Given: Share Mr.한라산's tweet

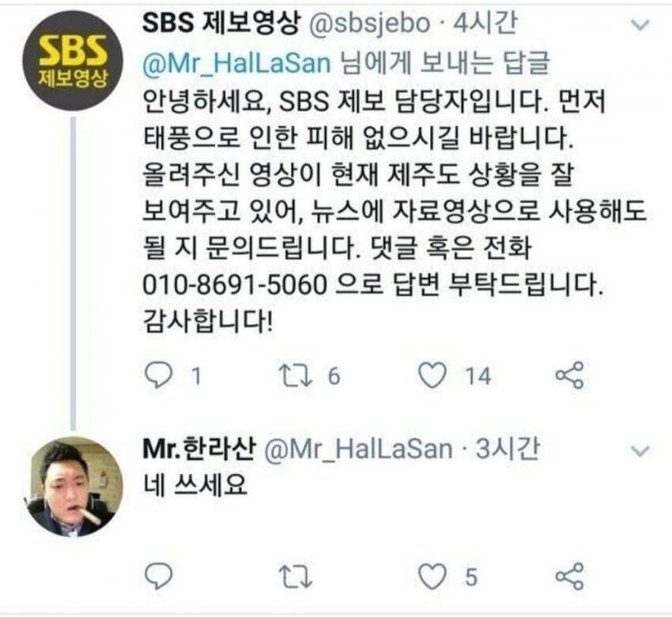Looking at the screenshot, I should pos(569,576).
